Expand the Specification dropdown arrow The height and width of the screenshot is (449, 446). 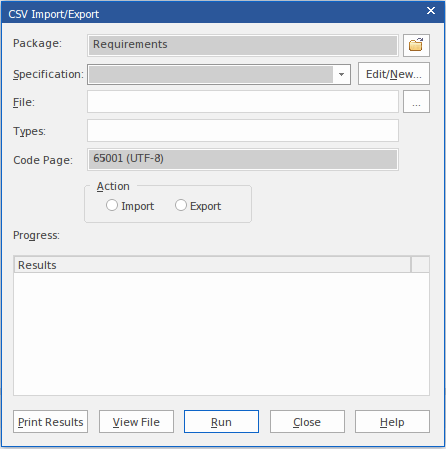coord(341,74)
